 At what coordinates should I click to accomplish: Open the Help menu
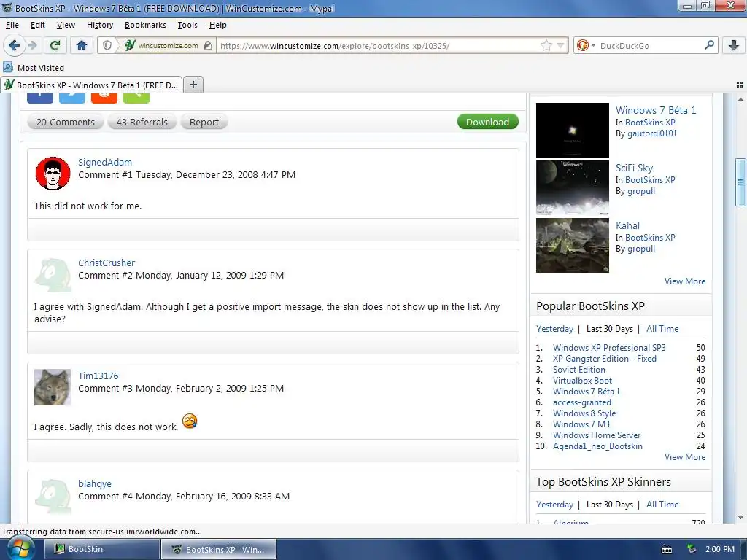(217, 25)
